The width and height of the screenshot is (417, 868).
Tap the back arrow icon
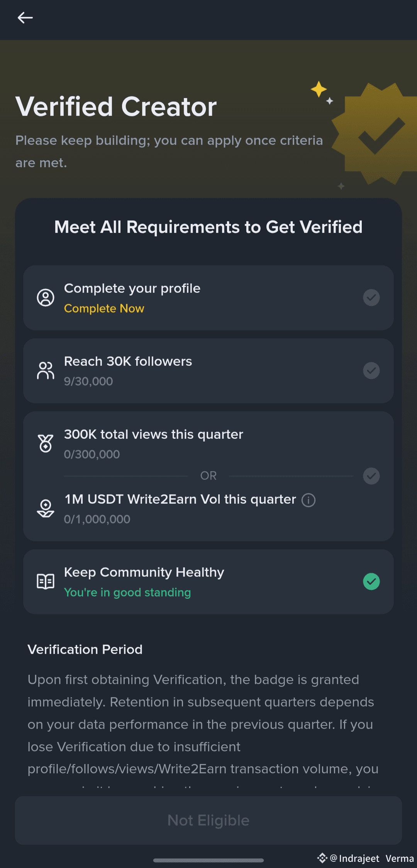25,18
